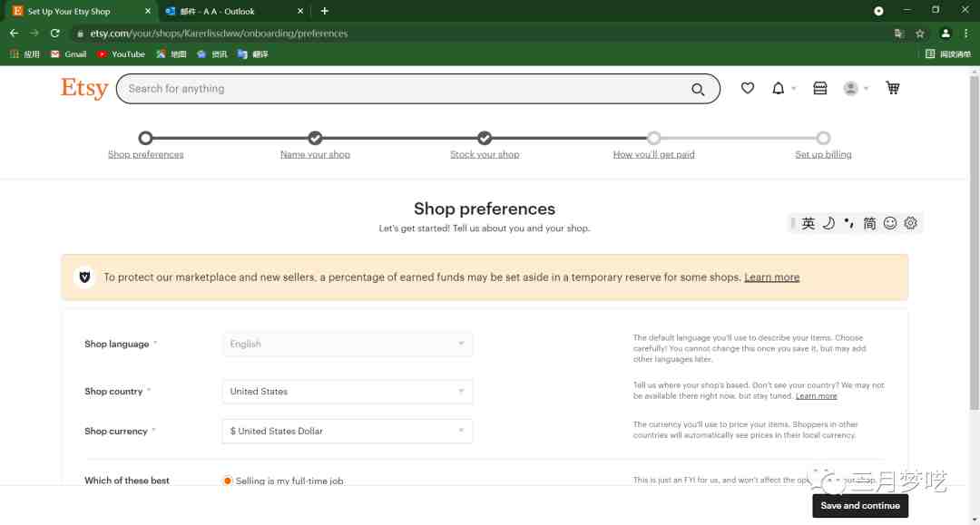
Task: Click Learn more beside Shop country
Action: coord(817,395)
